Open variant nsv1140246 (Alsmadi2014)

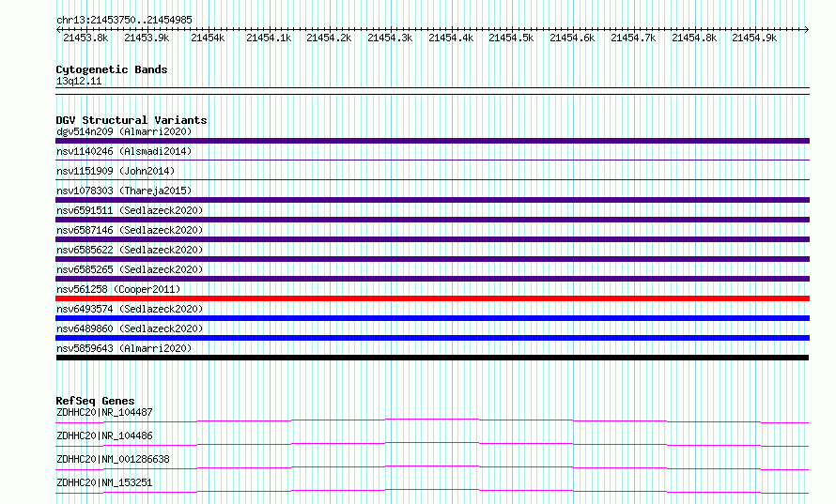(124, 151)
